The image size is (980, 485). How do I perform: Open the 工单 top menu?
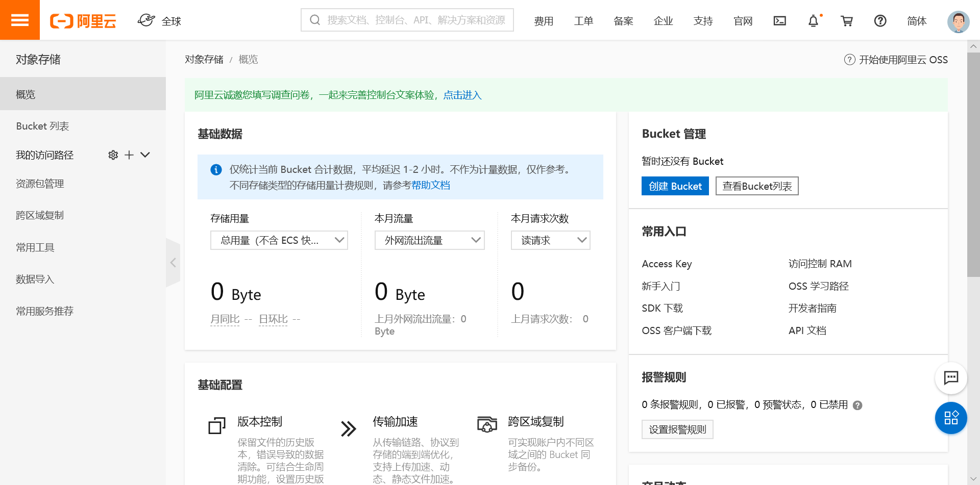tap(583, 21)
